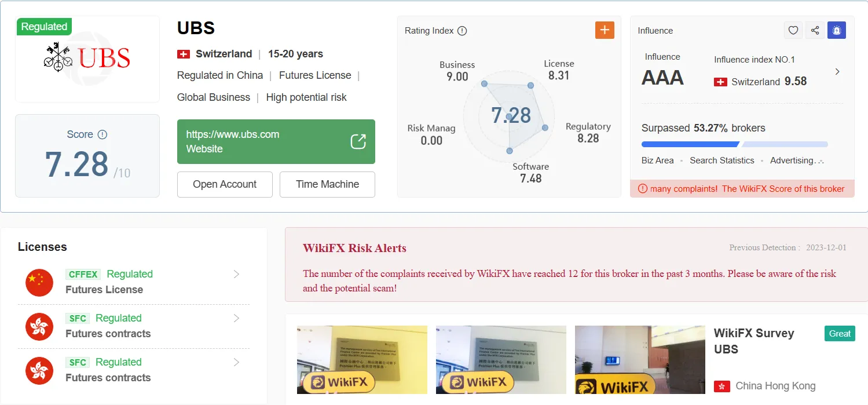Click the China flag next to CFFEX
Viewport: 868px width, 405px height.
pos(39,283)
